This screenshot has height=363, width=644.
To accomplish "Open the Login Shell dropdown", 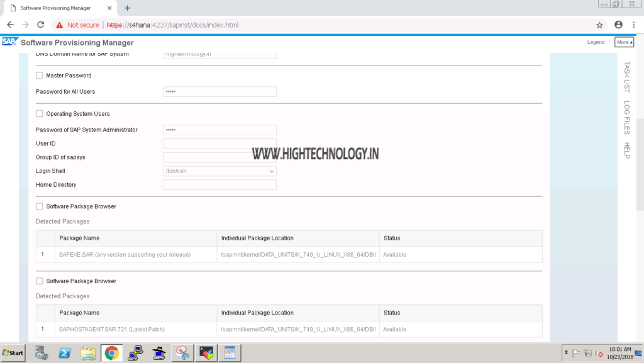I will [219, 171].
